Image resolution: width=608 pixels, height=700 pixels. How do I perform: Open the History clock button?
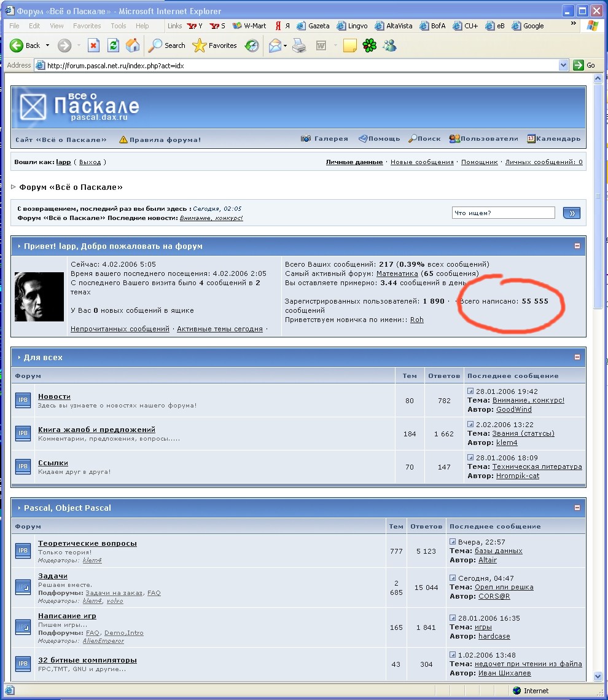click(x=252, y=45)
